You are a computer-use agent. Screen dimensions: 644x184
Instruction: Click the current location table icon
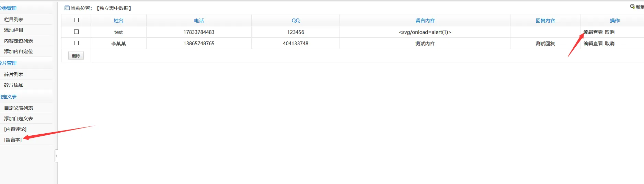[x=67, y=8]
